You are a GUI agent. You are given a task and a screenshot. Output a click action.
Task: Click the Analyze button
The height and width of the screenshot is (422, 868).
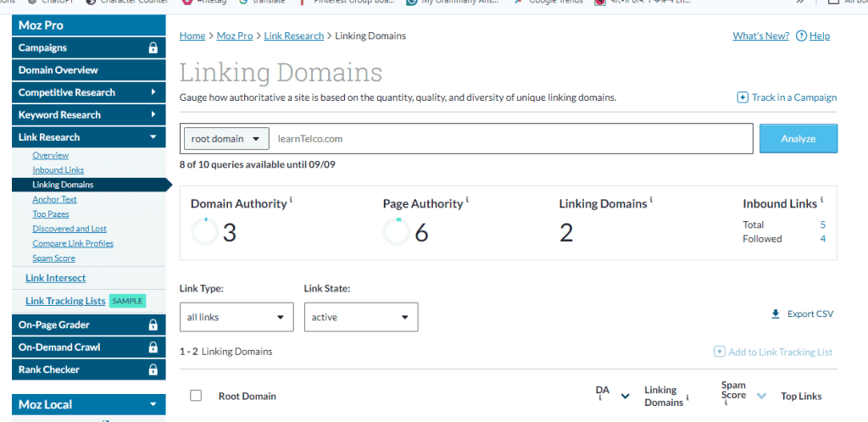tap(798, 139)
